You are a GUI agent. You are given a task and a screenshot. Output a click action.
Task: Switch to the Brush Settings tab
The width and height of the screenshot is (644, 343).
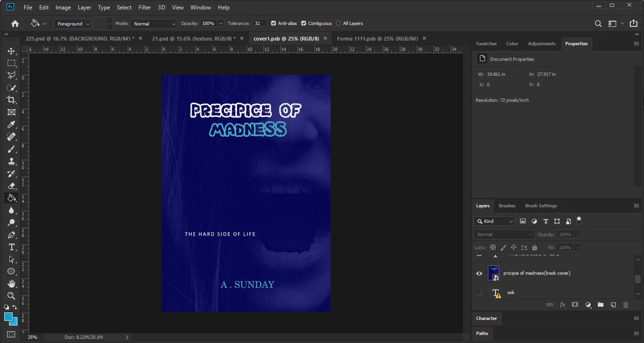pyautogui.click(x=541, y=206)
